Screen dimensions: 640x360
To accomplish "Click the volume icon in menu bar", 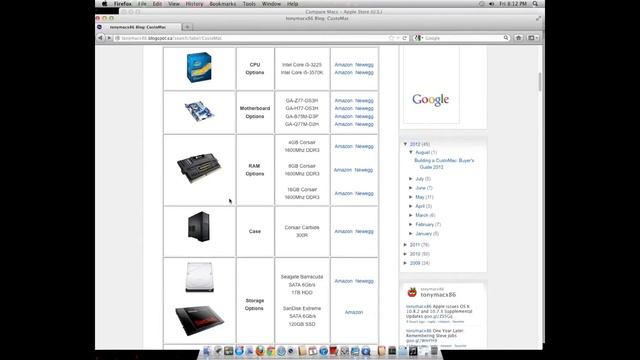I will click(x=491, y=4).
